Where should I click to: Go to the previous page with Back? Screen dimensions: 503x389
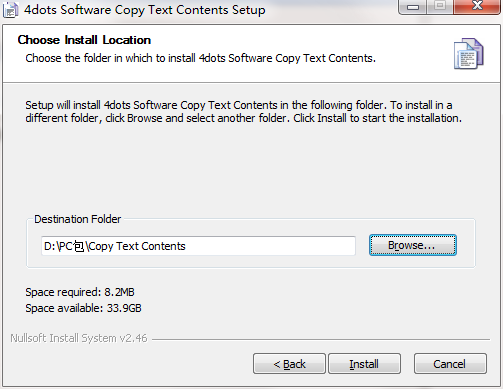point(289,364)
